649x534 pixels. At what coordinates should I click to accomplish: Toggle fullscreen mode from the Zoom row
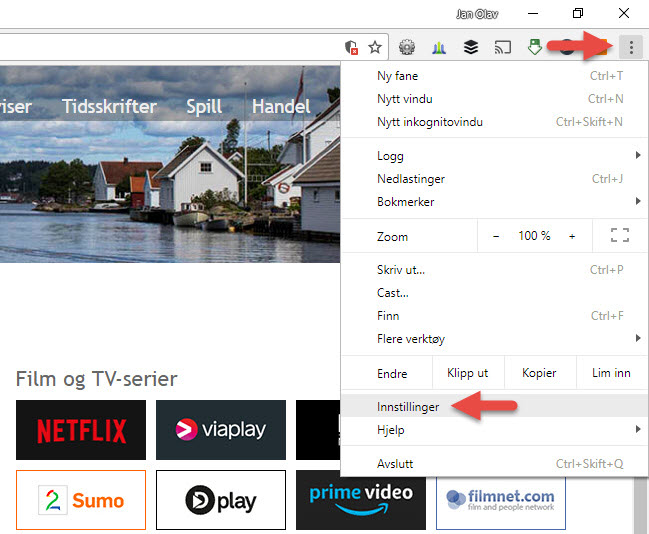coord(619,236)
